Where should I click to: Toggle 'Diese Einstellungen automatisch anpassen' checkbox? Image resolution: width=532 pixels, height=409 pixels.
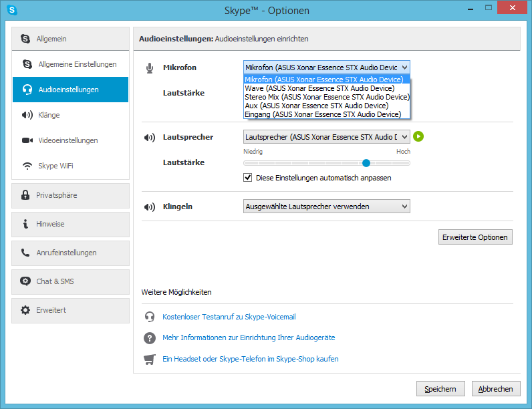[x=248, y=178]
